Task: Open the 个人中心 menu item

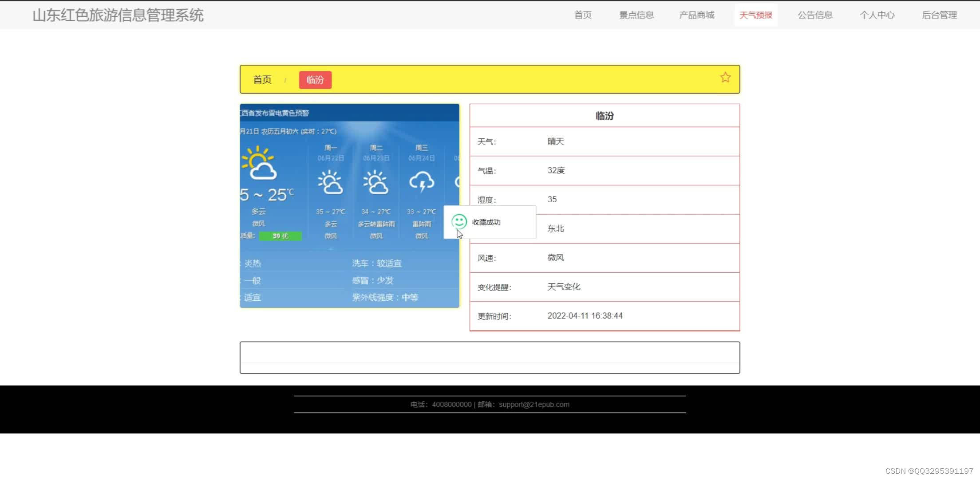Action: pos(877,15)
